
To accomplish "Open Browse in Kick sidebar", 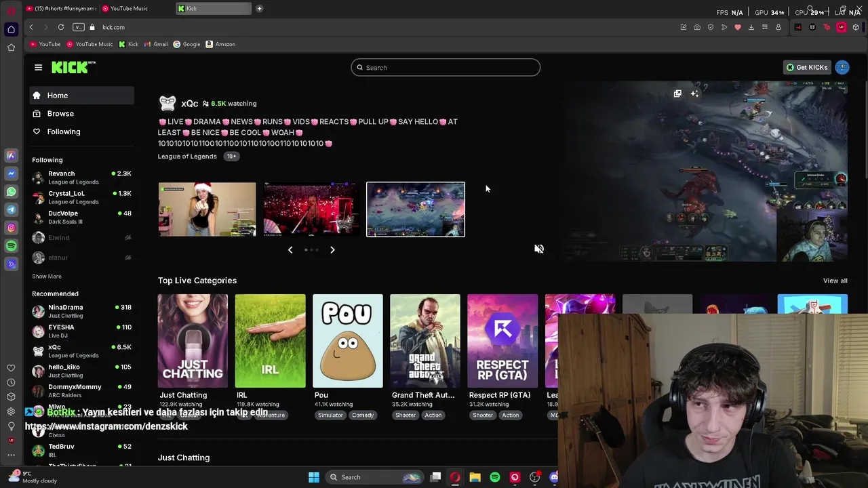I will (x=81, y=114).
